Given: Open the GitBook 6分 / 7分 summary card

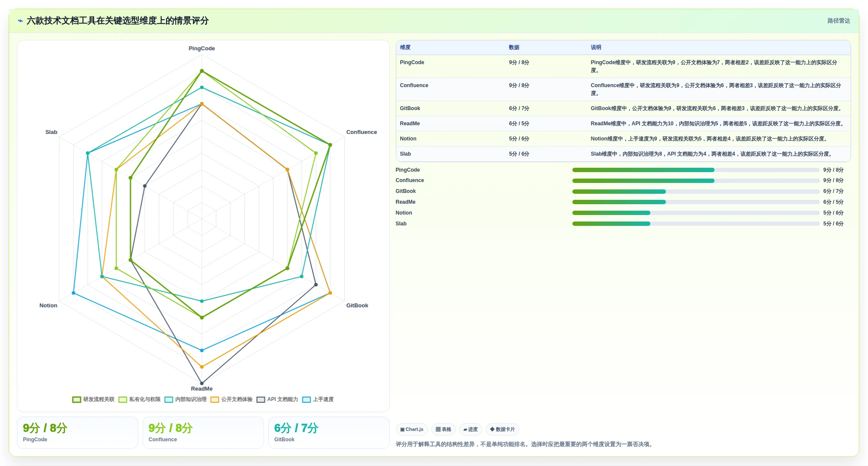Looking at the screenshot, I should pyautogui.click(x=329, y=433).
